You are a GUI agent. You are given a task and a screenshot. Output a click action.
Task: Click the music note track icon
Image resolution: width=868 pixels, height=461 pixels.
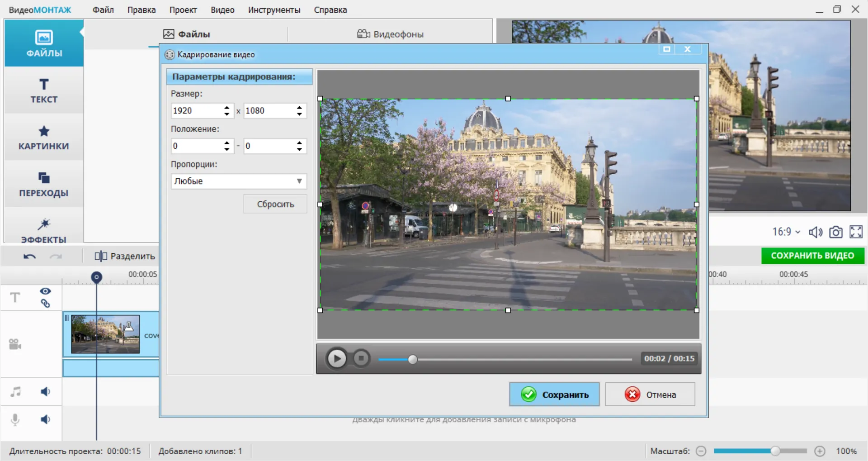pyautogui.click(x=15, y=391)
